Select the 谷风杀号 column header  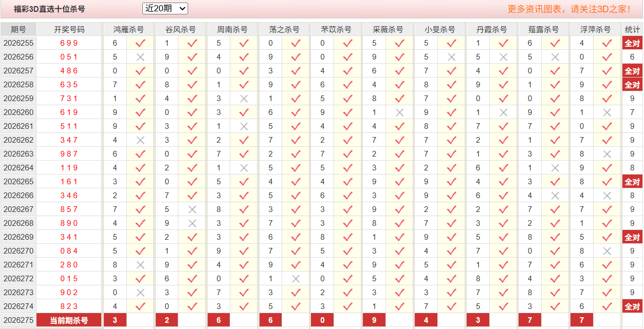180,29
